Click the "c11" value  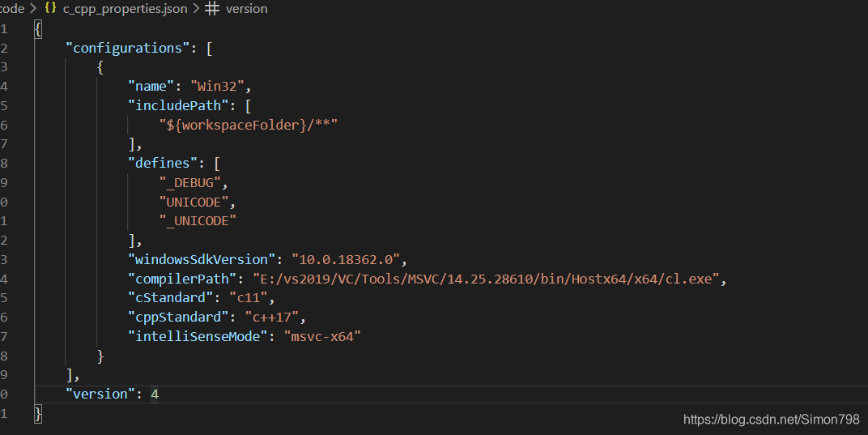(248, 298)
